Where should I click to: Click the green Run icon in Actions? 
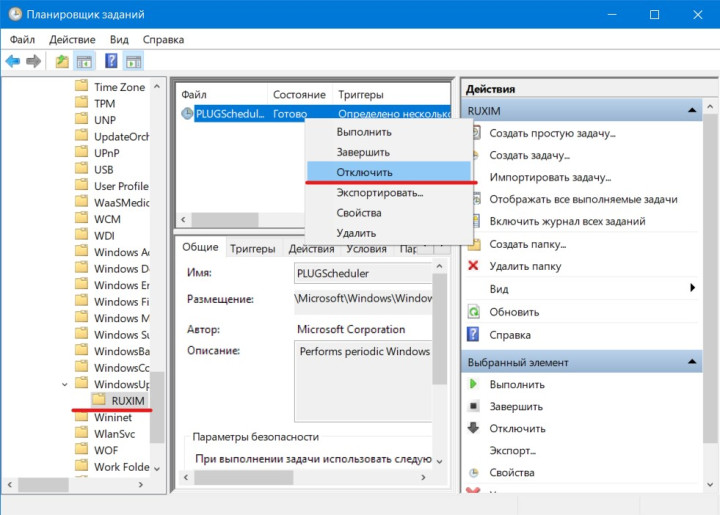pyautogui.click(x=474, y=384)
